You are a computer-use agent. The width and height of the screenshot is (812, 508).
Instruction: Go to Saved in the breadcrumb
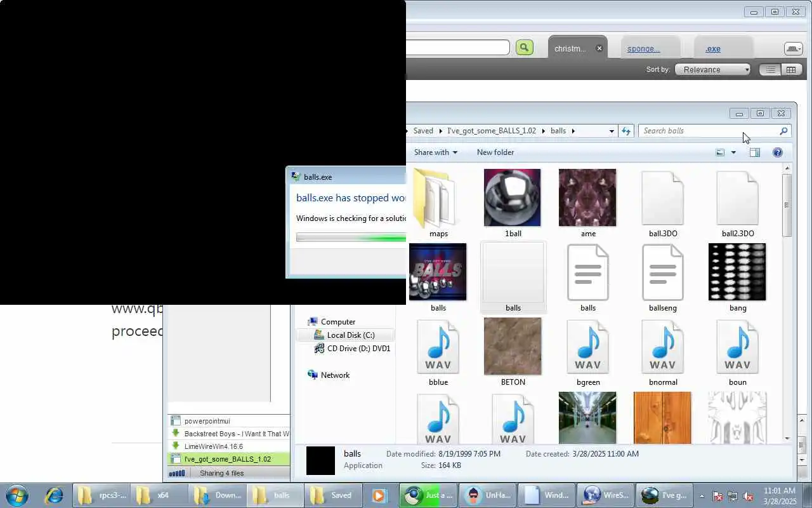[423, 131]
